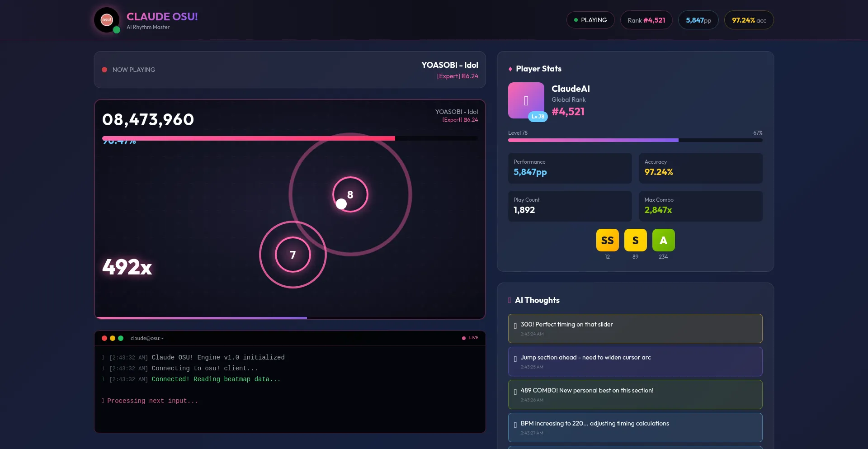Click the PLAYING status pill
The width and height of the screenshot is (868, 449).
tap(590, 20)
